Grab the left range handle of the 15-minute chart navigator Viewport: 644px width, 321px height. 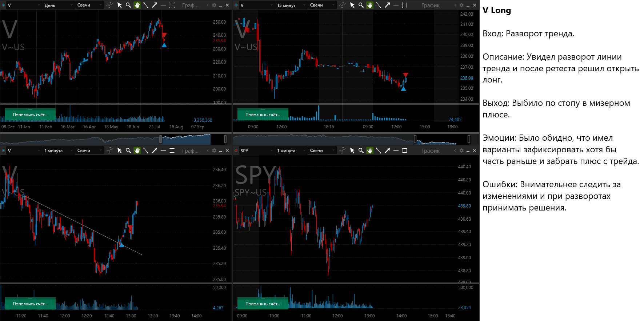pyautogui.click(x=415, y=139)
